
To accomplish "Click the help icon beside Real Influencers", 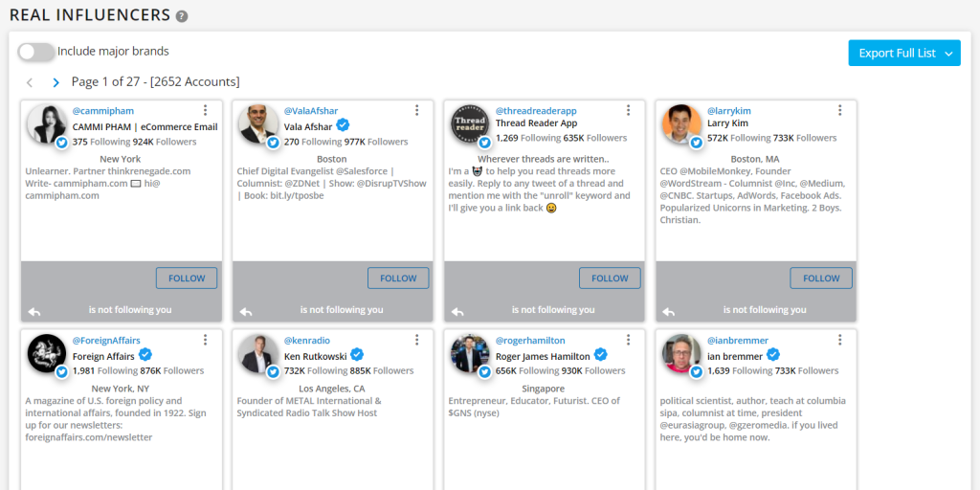I will [182, 16].
